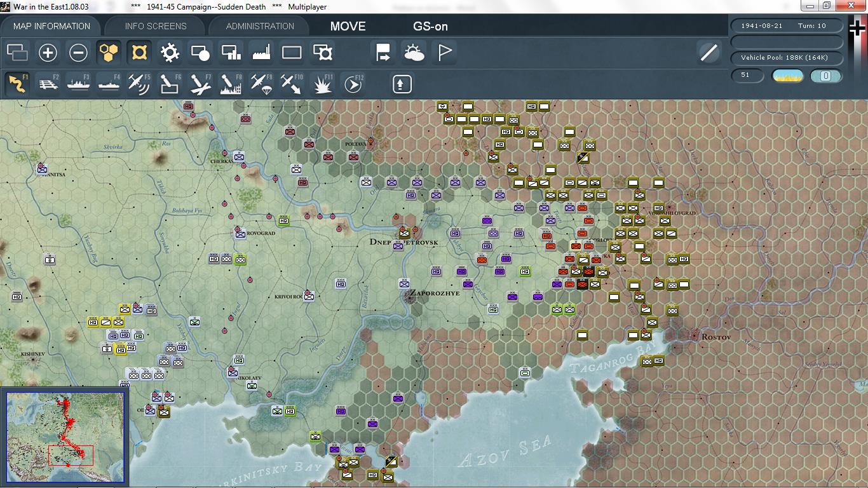This screenshot has width=868, height=488.
Task: Select the F2 rail transport mode icon
Action: coord(48,83)
